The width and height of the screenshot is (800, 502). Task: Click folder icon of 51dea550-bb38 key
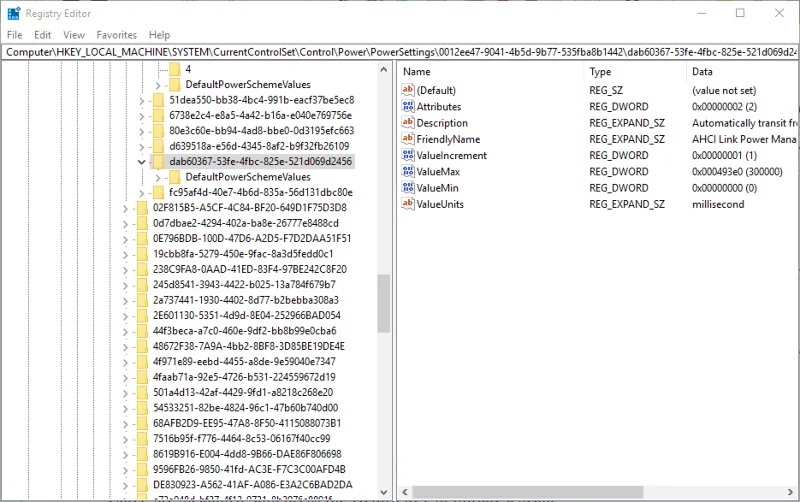(x=158, y=100)
